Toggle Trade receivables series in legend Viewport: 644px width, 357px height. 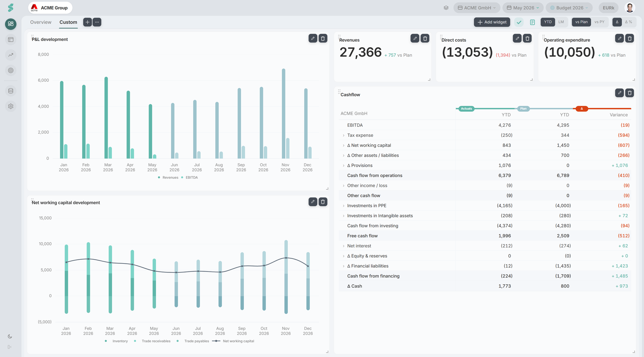(152, 341)
